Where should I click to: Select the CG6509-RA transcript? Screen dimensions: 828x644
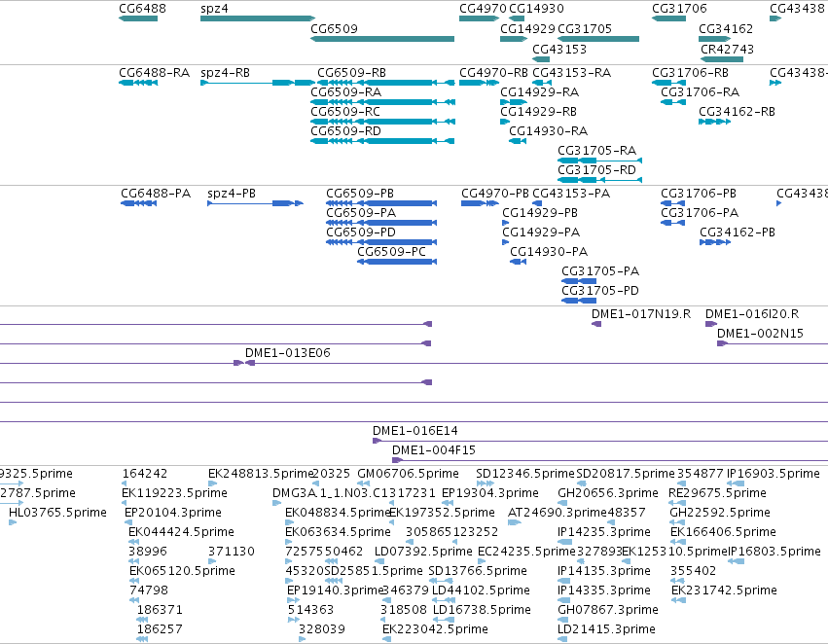tap(382, 102)
